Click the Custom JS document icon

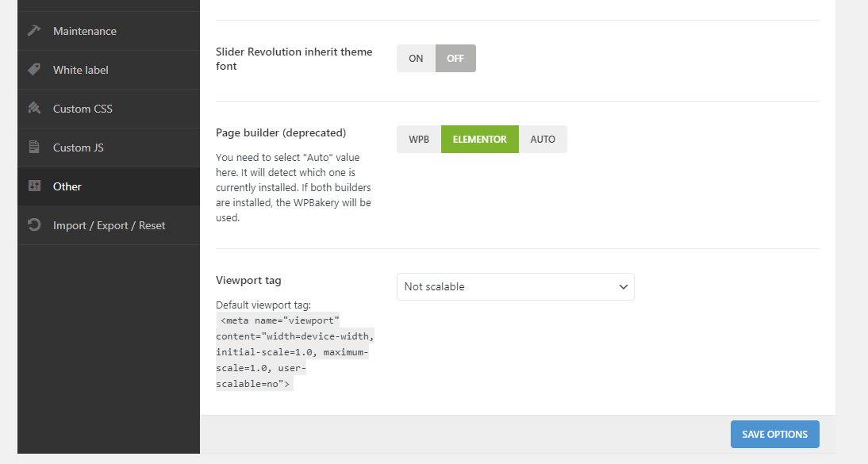pos(34,148)
